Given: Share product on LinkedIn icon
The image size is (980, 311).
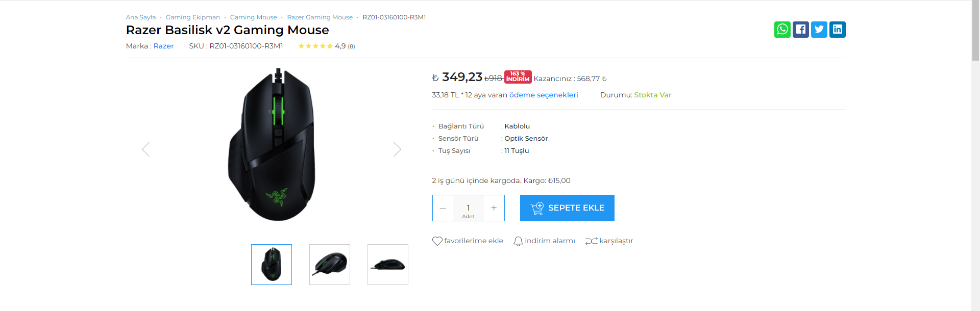Looking at the screenshot, I should [x=837, y=30].
